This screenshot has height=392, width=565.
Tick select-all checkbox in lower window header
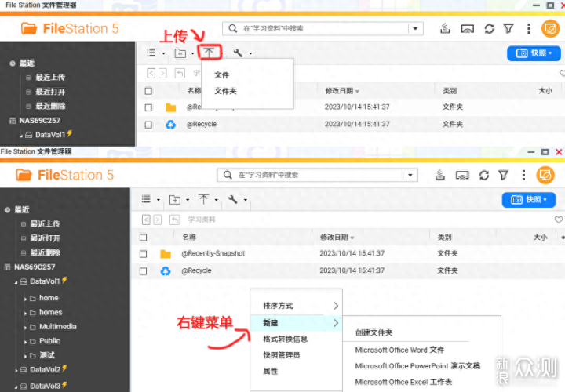(144, 238)
